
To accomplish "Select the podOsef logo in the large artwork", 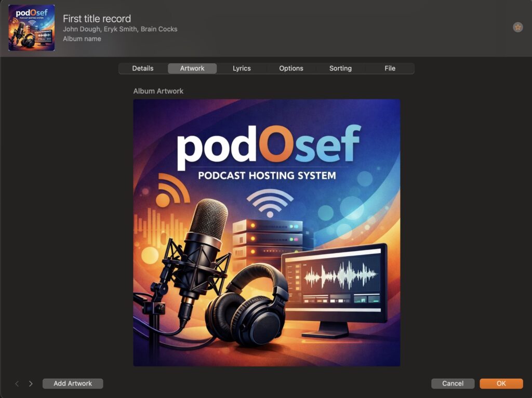I will click(268, 147).
